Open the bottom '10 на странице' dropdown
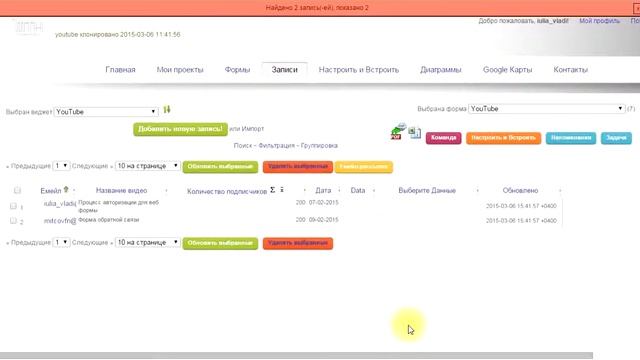This screenshot has width=640, height=360. (147, 242)
